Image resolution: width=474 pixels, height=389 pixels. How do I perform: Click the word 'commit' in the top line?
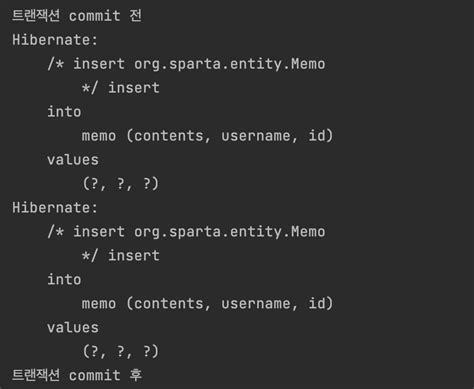tap(95, 16)
